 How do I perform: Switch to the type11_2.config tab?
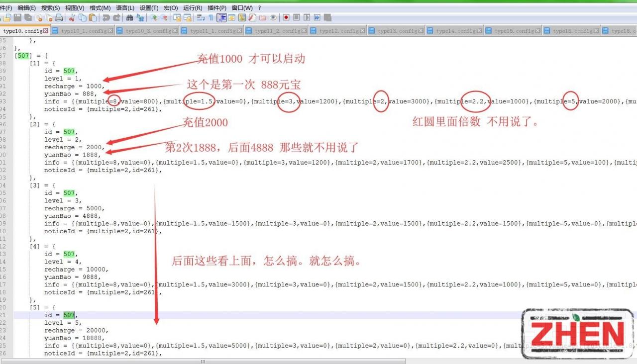pos(277,31)
